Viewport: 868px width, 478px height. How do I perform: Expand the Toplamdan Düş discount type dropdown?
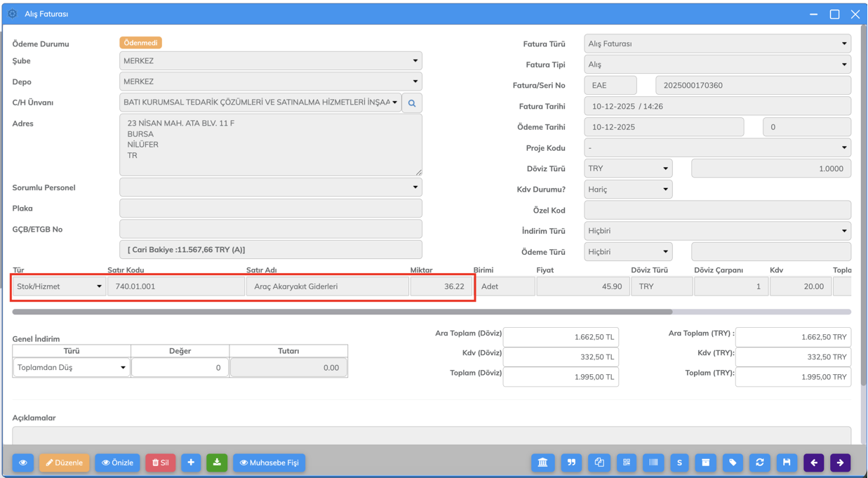click(71, 368)
